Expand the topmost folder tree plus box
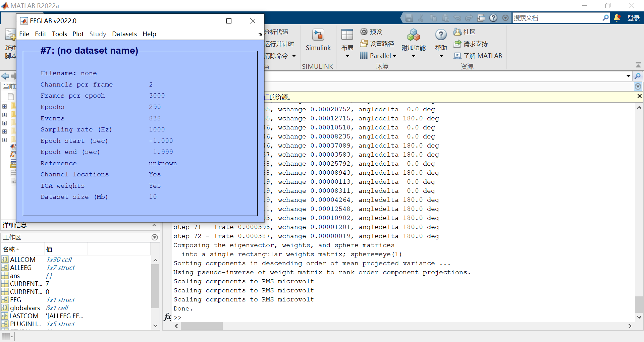The width and height of the screenshot is (644, 342). point(4,106)
